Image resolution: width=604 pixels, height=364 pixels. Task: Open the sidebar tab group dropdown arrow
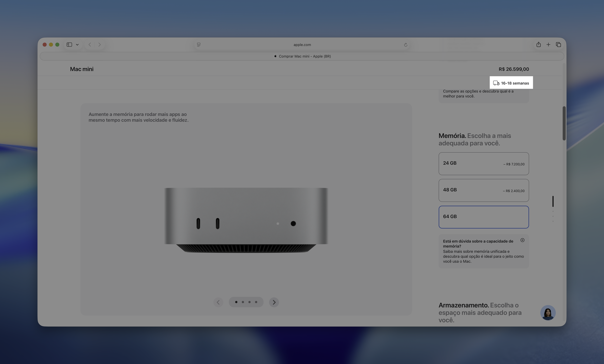tap(77, 45)
